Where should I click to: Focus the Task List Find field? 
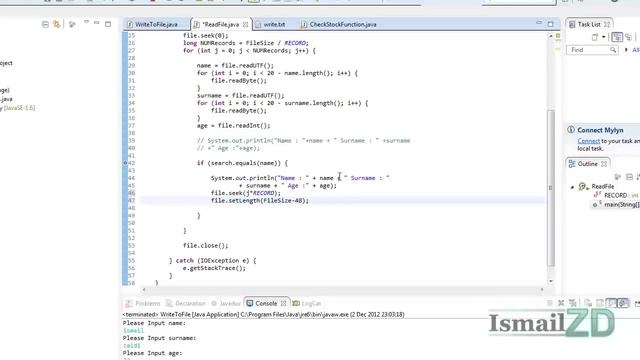(592, 50)
